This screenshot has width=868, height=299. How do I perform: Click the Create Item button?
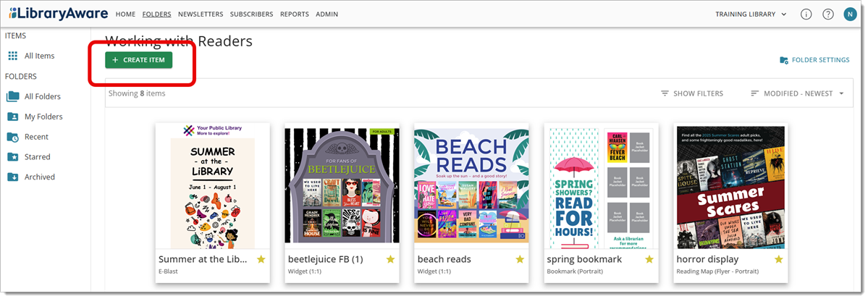tap(139, 60)
